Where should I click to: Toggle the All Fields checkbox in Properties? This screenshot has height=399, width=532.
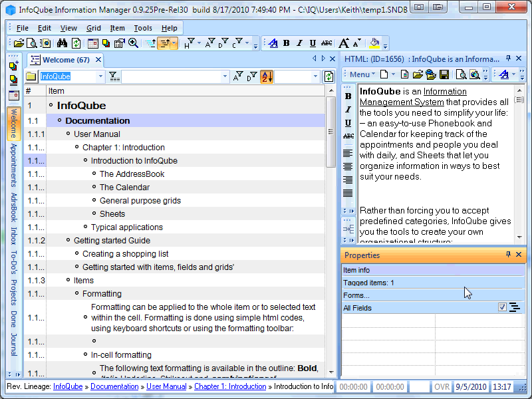502,307
